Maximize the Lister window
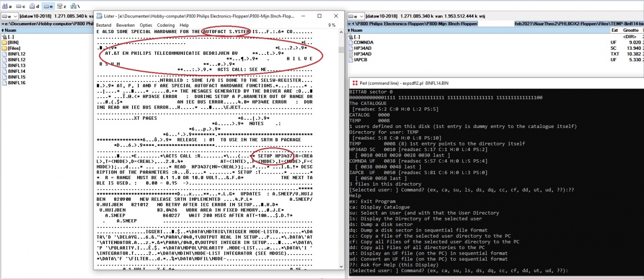The width and height of the screenshot is (644, 279). coord(319,16)
